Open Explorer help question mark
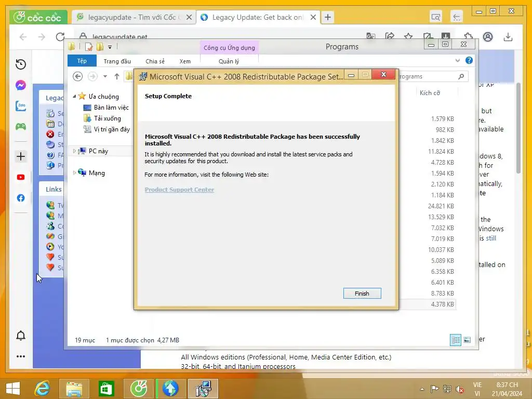The image size is (532, 399). tap(469, 60)
